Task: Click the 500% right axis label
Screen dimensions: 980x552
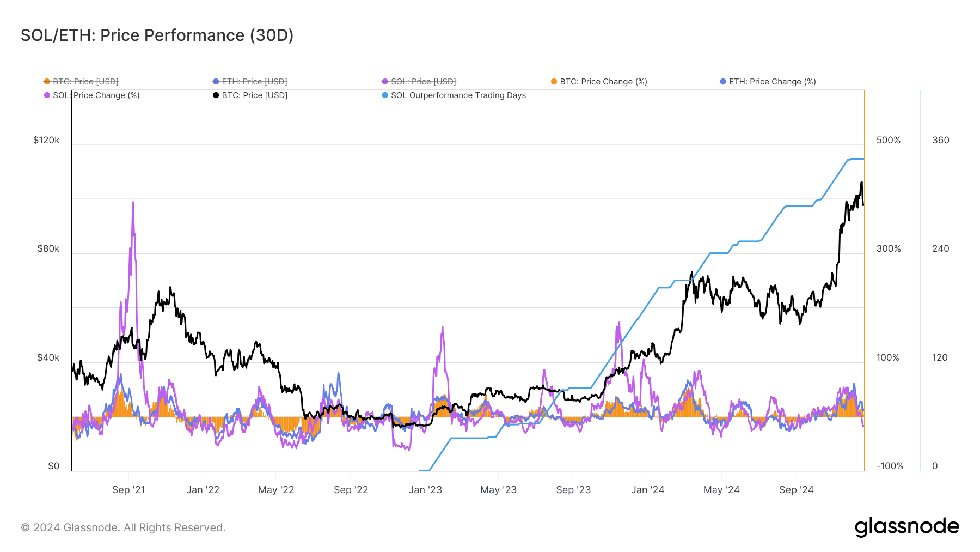Action: 889,140
